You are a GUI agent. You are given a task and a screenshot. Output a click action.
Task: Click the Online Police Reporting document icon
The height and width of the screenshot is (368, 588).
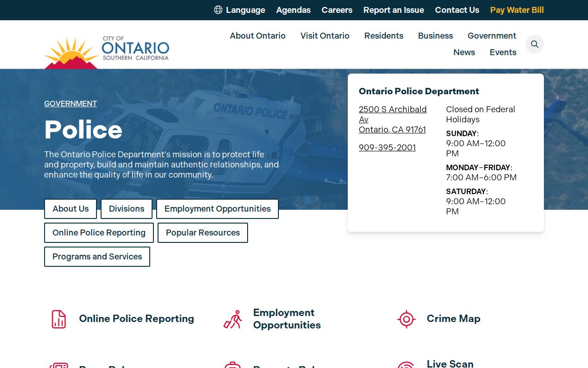pos(59,319)
